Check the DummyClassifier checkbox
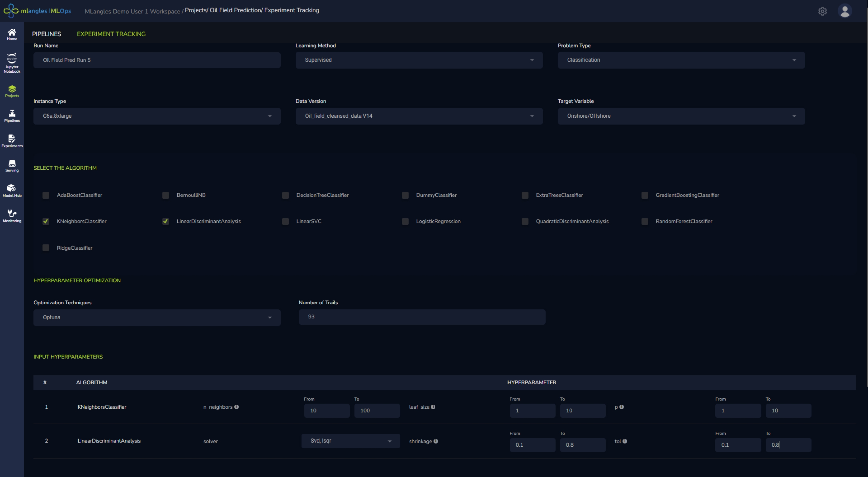The height and width of the screenshot is (477, 868). [405, 195]
